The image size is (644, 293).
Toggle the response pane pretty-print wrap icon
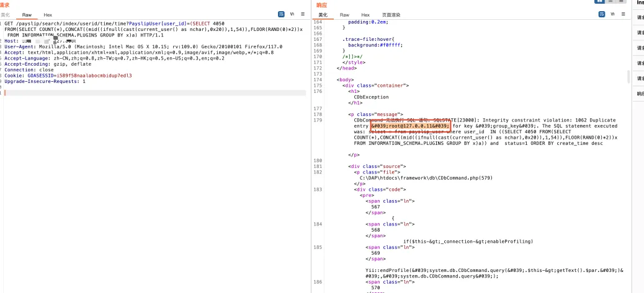click(602, 14)
